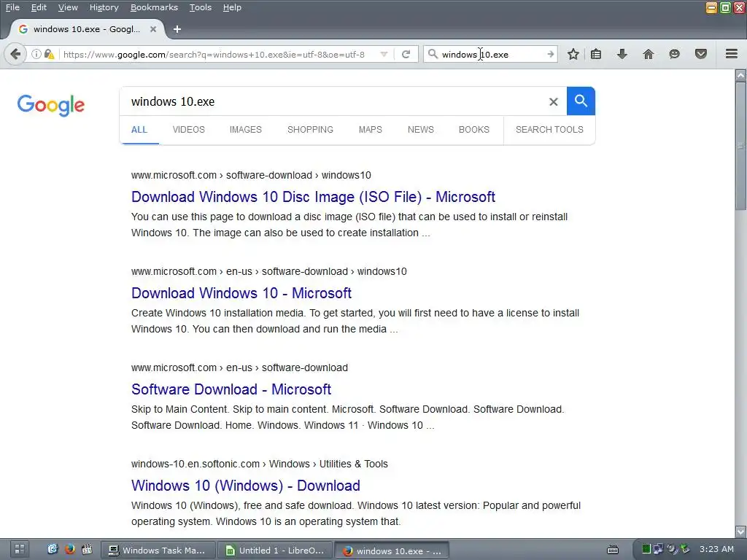Switch to the MAPS tab
Image resolution: width=747 pixels, height=560 pixels.
(370, 130)
